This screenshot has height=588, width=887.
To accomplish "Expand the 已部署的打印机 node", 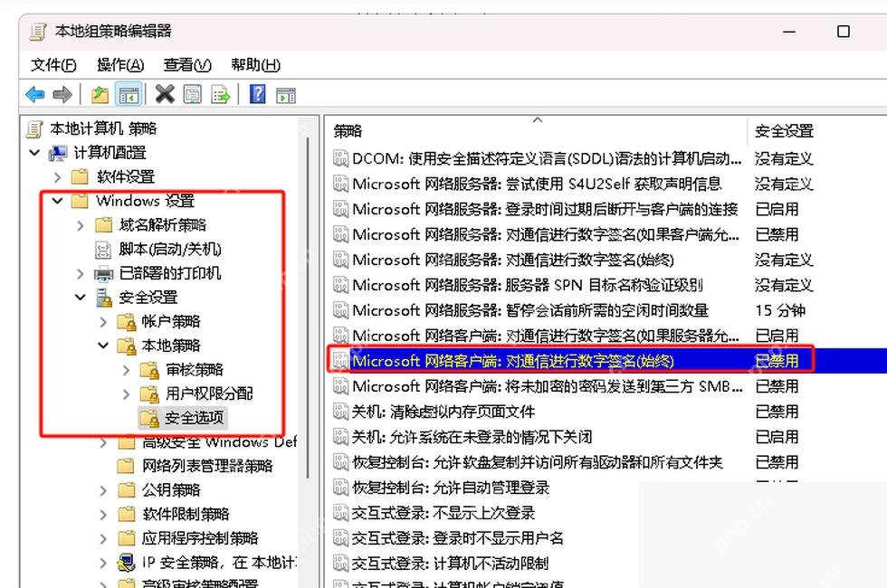I will 81,273.
